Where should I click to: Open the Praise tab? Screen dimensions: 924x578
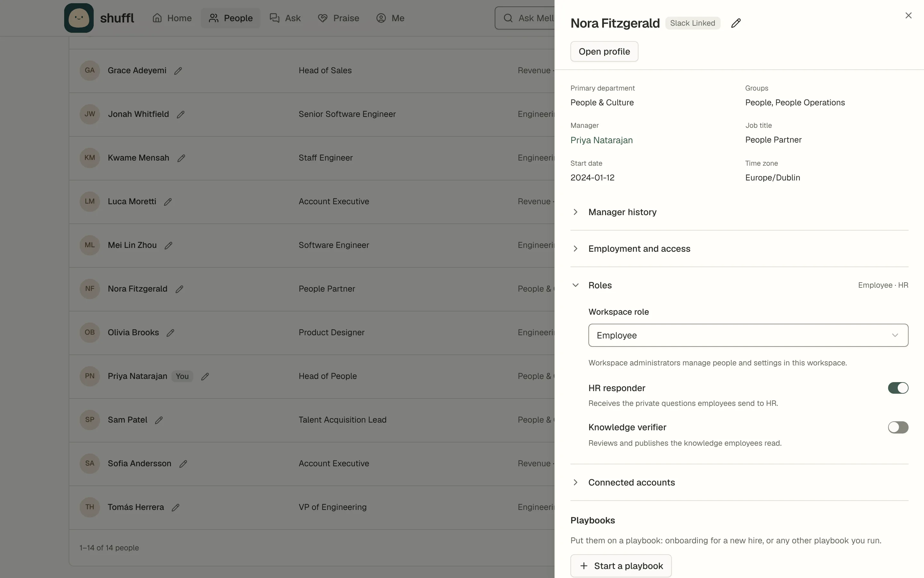(x=338, y=18)
